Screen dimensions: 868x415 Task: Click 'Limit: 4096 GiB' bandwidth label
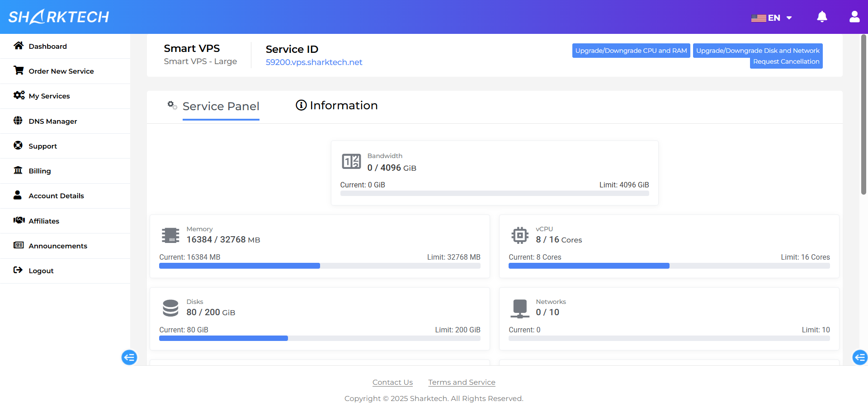pos(624,185)
